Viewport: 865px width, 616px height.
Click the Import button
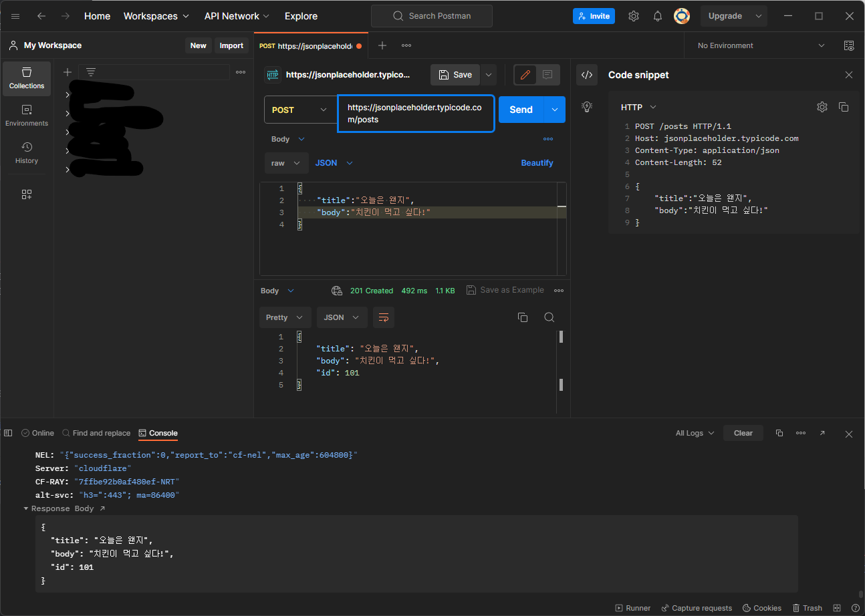[231, 45]
